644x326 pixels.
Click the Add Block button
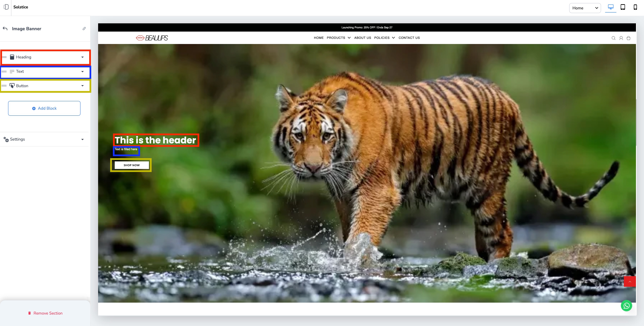pos(44,108)
